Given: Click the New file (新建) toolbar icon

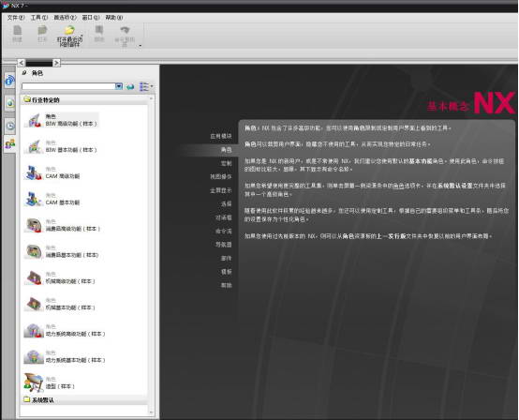Looking at the screenshot, I should click(17, 31).
